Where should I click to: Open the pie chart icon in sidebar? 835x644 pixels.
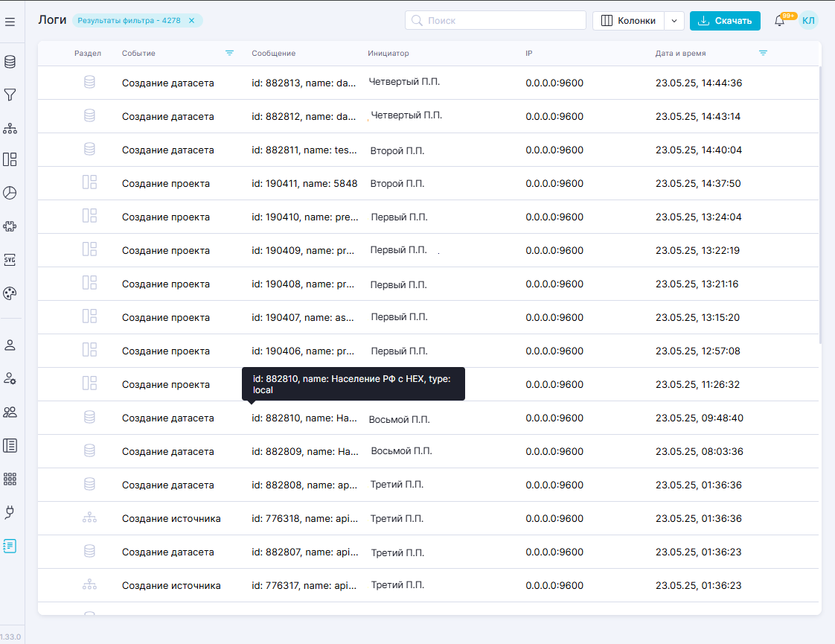click(x=10, y=193)
